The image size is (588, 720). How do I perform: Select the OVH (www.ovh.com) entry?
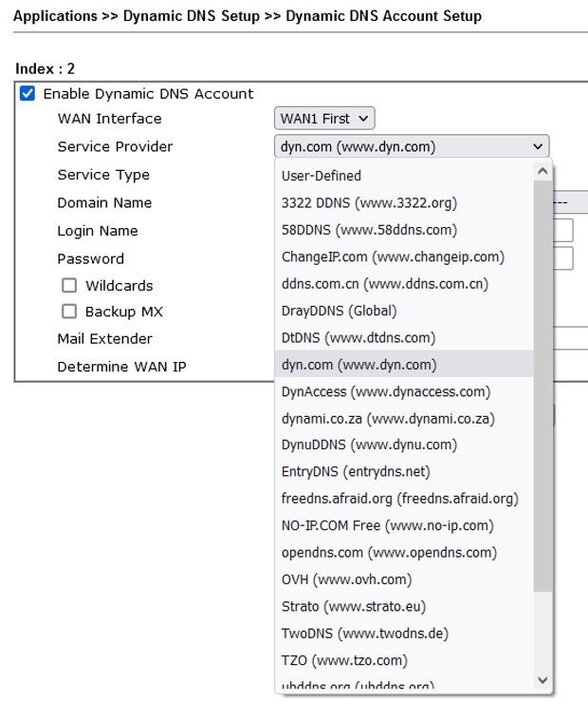tap(404, 579)
